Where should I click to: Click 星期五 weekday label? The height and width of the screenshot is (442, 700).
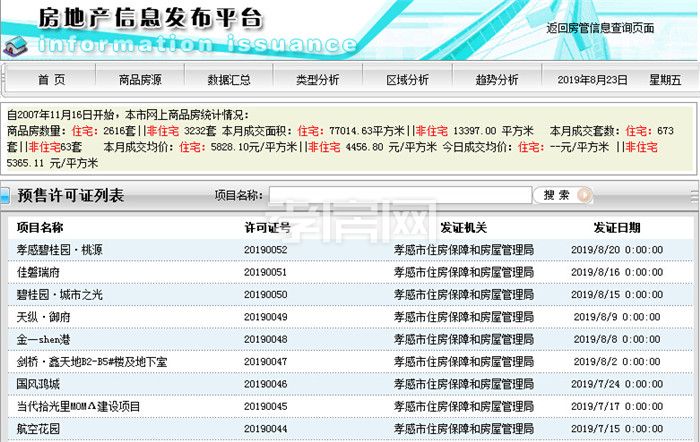point(665,80)
